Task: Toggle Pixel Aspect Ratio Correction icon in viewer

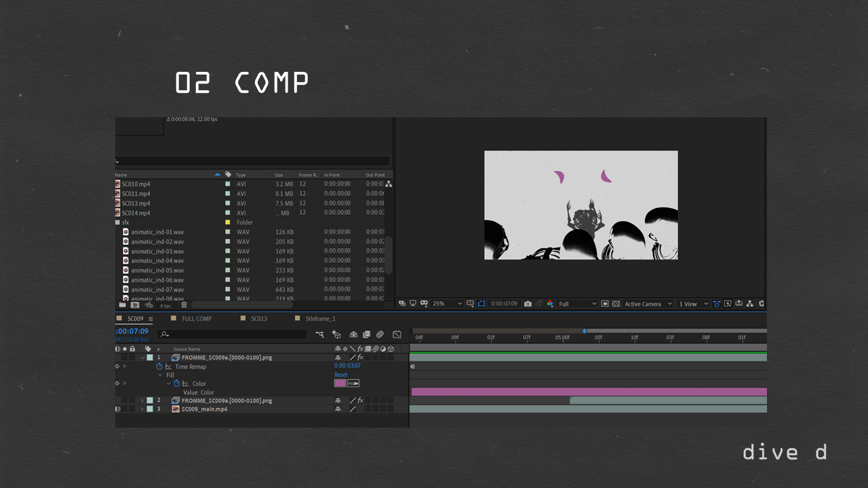Action: pos(716,304)
